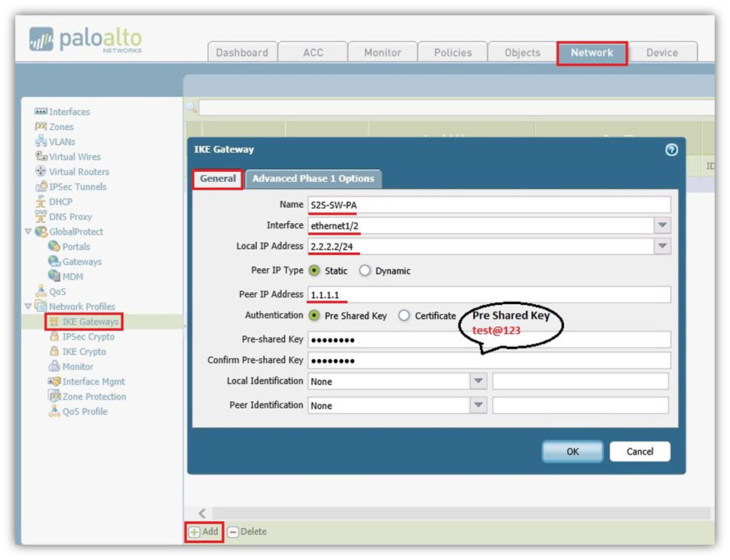Click Cancel in IKE Gateway dialog

coord(640,452)
